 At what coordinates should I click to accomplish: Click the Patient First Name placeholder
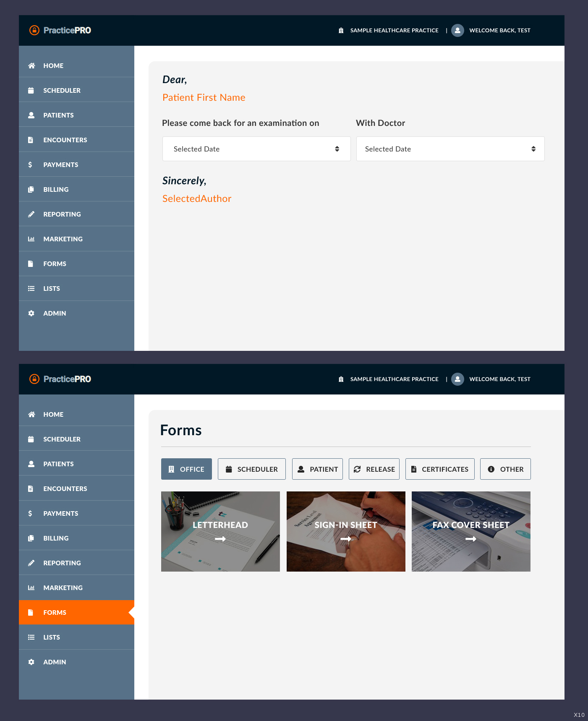[x=204, y=97]
